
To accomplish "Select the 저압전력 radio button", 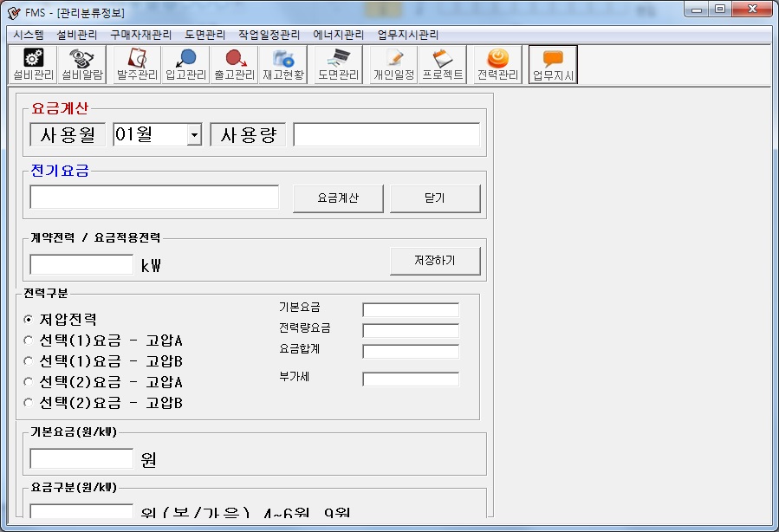I will pyautogui.click(x=28, y=319).
